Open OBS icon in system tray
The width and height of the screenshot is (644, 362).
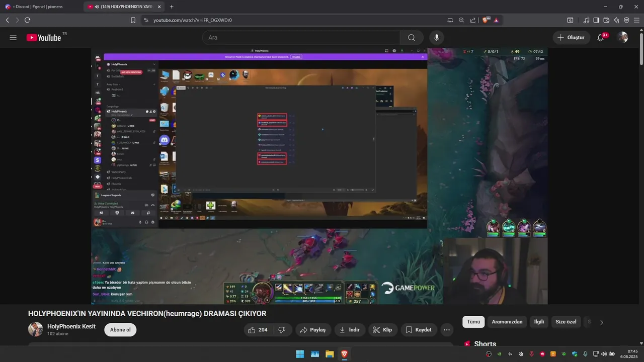[488, 354]
